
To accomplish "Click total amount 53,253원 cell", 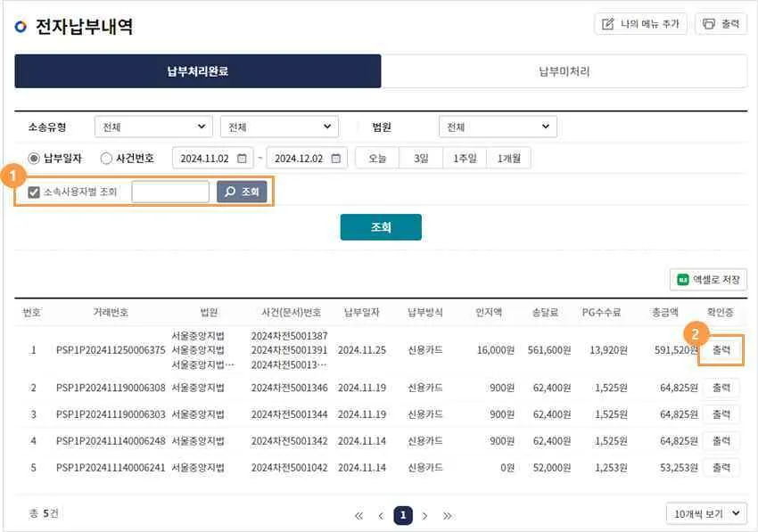I will (x=679, y=467).
